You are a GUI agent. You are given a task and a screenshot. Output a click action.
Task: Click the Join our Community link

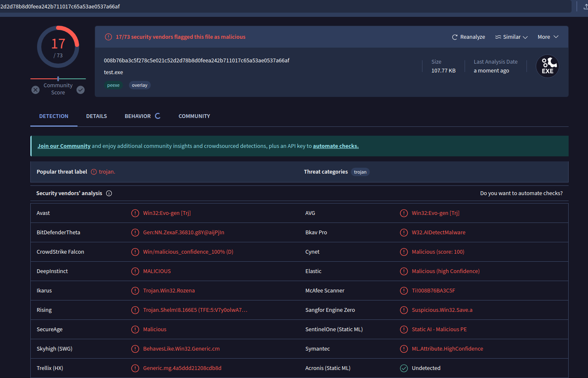tap(64, 146)
